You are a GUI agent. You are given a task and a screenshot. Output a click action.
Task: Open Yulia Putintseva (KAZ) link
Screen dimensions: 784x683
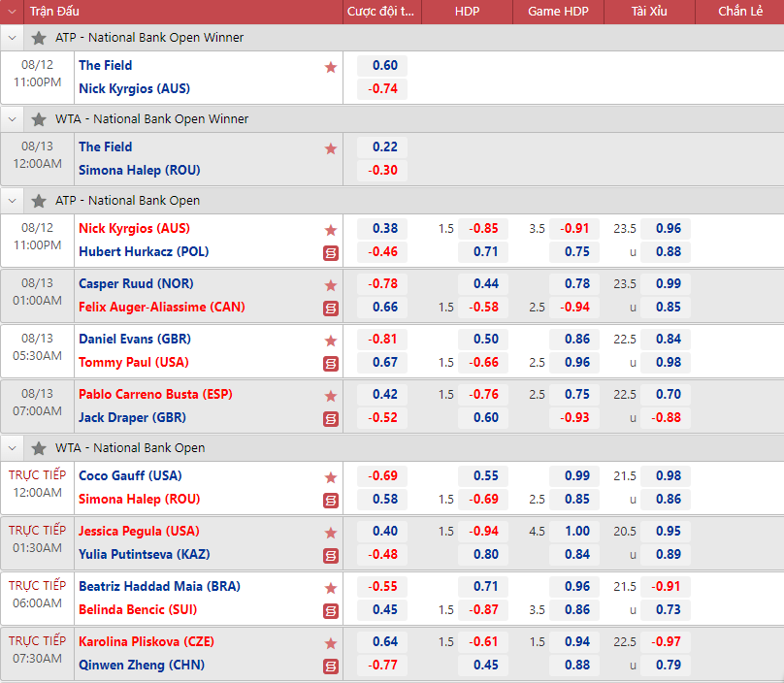point(144,555)
